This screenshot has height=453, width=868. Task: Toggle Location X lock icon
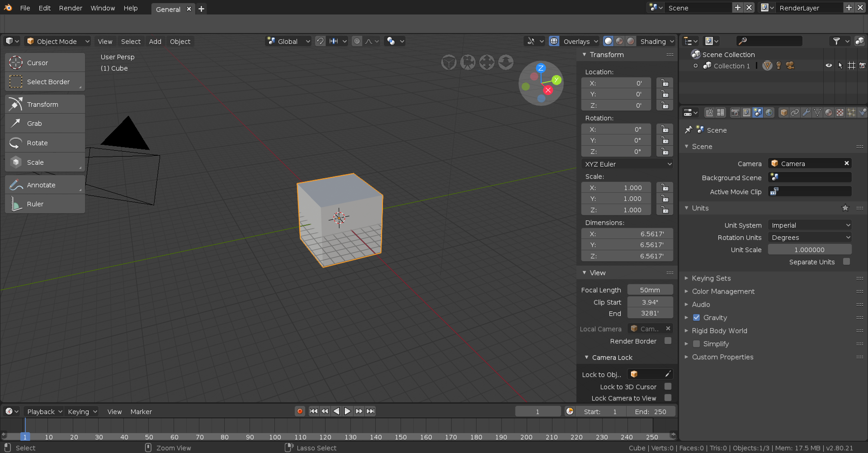(665, 83)
